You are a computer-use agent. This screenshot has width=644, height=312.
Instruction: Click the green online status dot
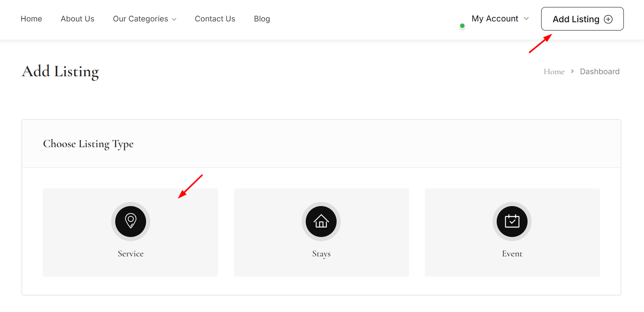[462, 26]
